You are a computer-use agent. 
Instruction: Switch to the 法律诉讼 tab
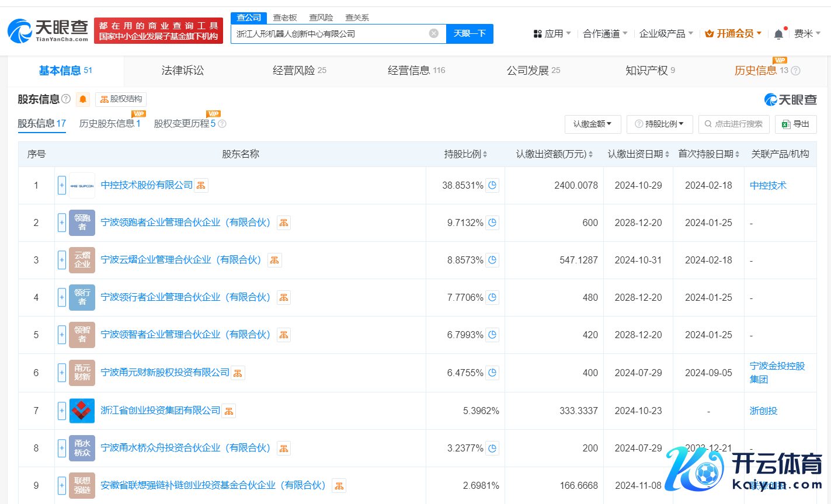183,71
